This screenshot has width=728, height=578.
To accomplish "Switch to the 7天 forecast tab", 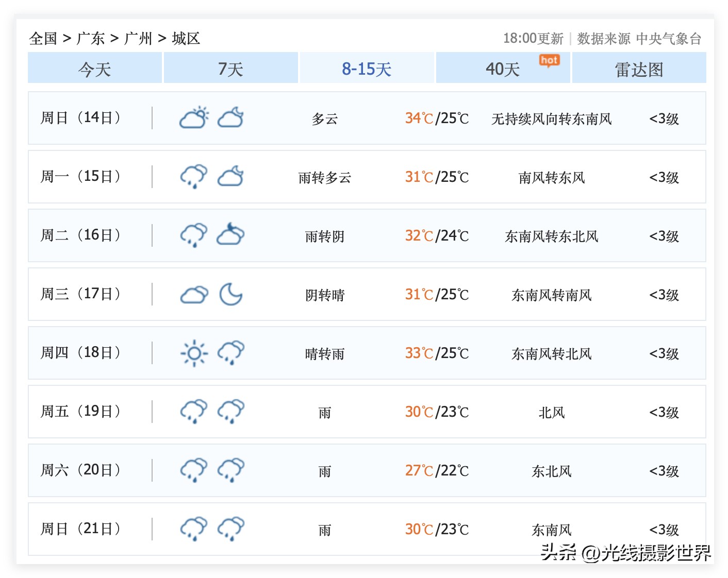I will click(x=231, y=68).
